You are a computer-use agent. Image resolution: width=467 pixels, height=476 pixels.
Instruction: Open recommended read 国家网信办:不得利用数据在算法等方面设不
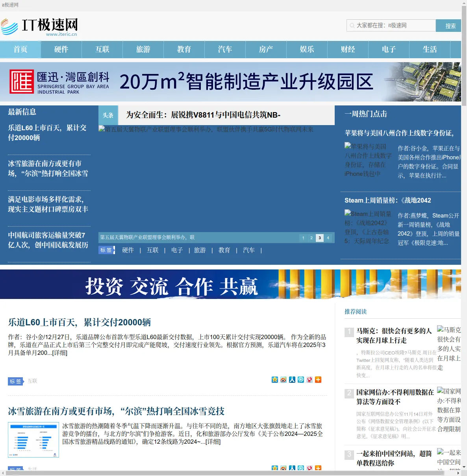tap(395, 397)
